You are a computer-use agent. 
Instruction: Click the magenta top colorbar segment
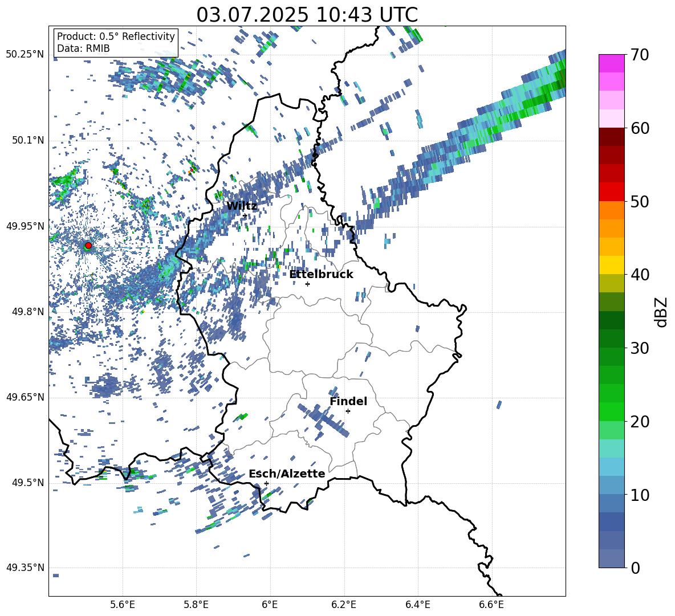pyautogui.click(x=612, y=64)
